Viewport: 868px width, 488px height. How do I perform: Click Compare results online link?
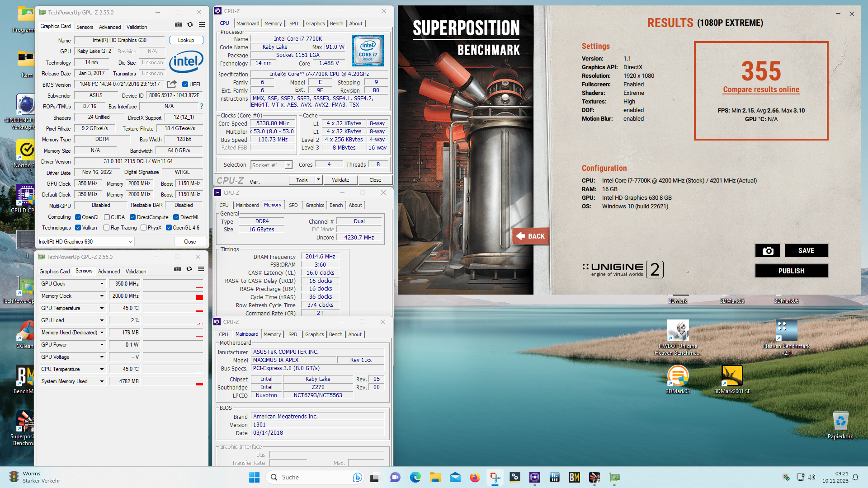[x=761, y=89]
